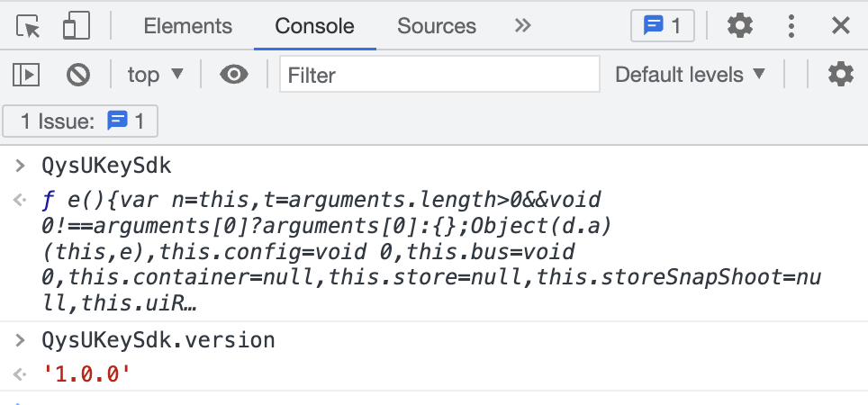The width and height of the screenshot is (868, 405).
Task: Select the function e() output text
Action: (431, 252)
